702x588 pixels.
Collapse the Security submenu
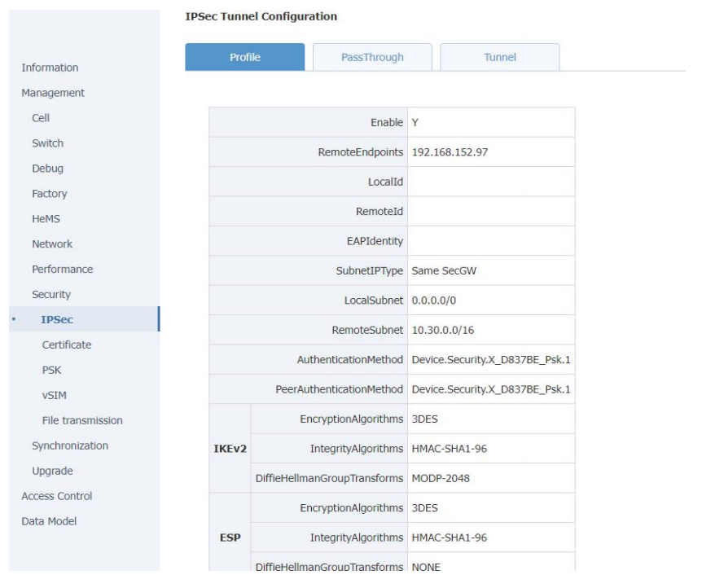[51, 295]
